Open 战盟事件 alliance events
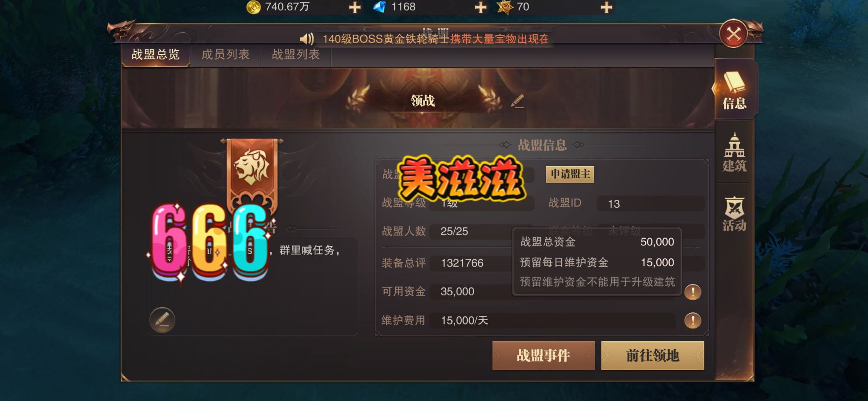Image resolution: width=868 pixels, height=401 pixels. (543, 356)
